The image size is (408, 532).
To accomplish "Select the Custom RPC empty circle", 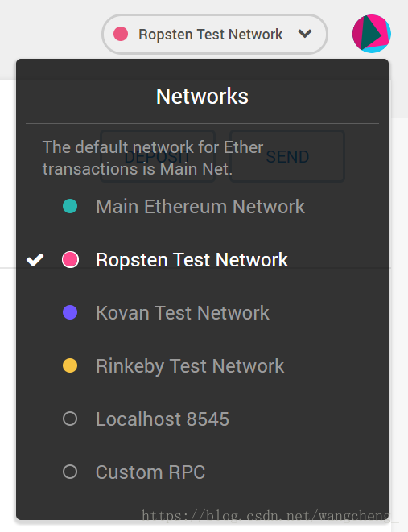I will click(70, 472).
